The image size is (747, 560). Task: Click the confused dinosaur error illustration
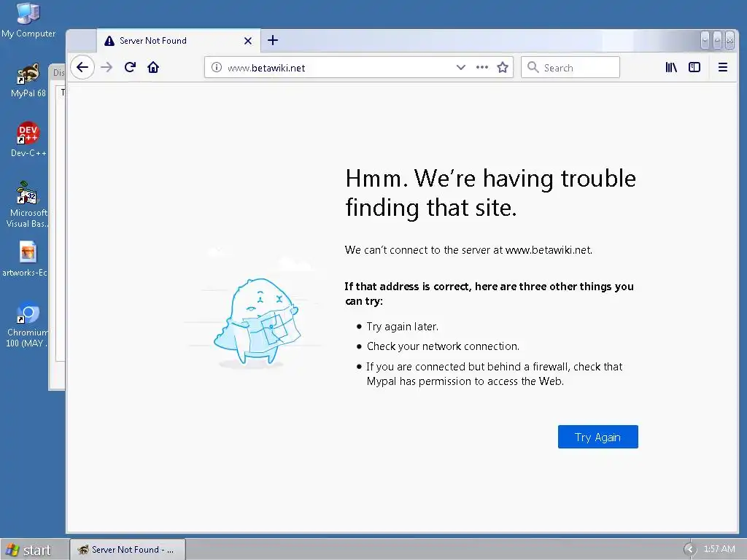(x=256, y=322)
